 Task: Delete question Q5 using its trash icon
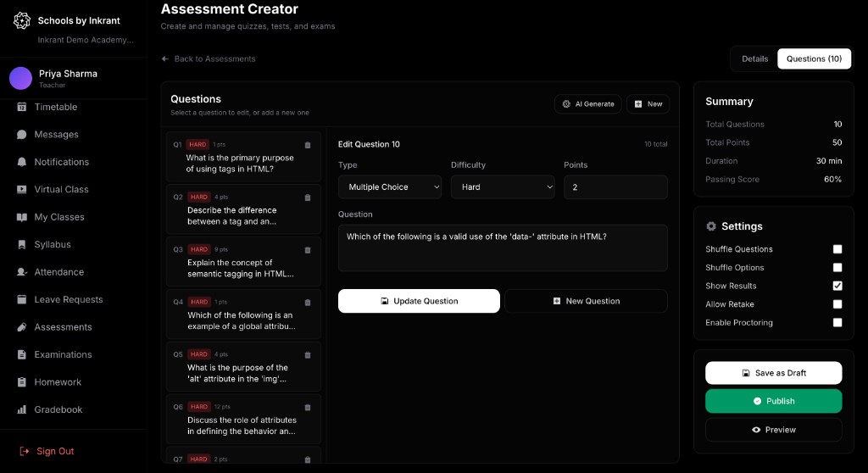pos(308,355)
